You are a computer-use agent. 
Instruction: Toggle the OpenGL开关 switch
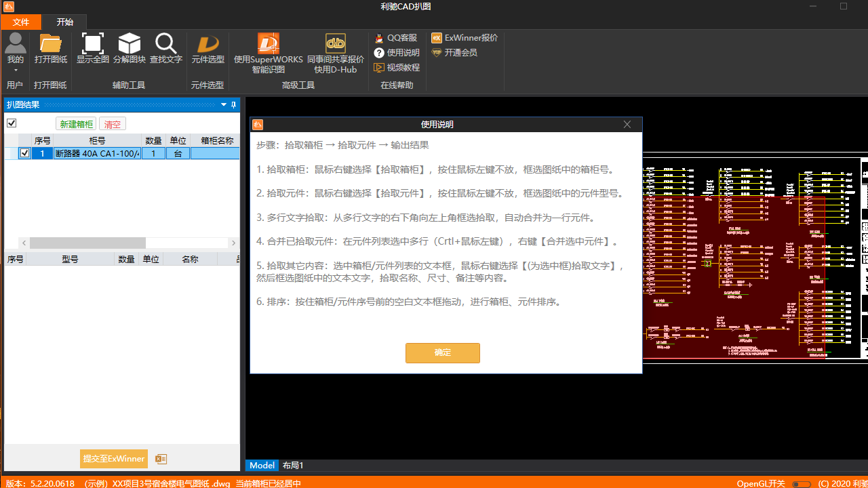801,484
